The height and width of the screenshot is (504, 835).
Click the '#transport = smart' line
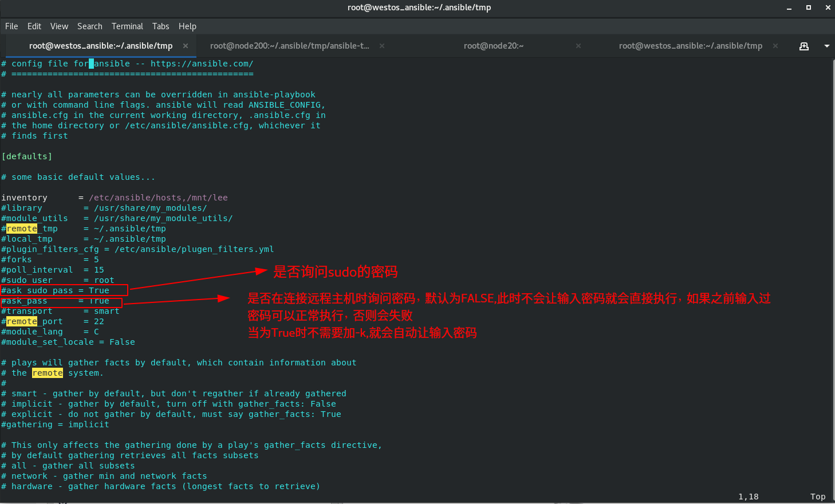point(60,311)
